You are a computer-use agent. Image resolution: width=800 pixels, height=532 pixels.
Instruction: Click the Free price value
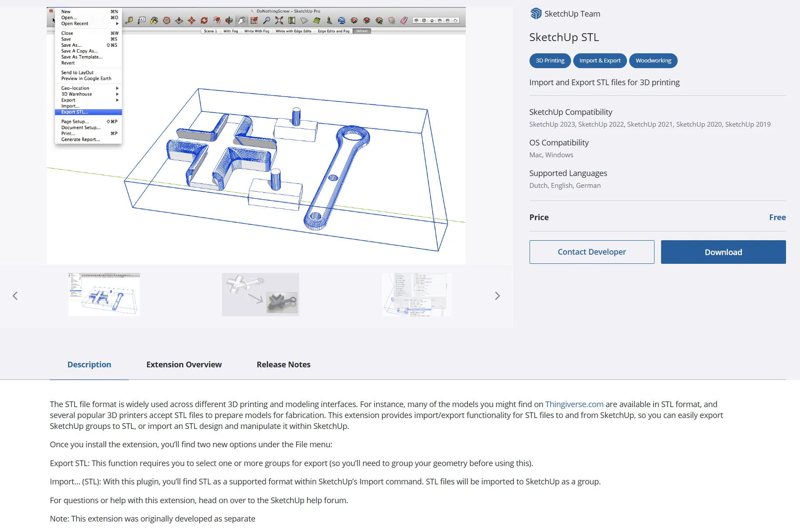777,218
